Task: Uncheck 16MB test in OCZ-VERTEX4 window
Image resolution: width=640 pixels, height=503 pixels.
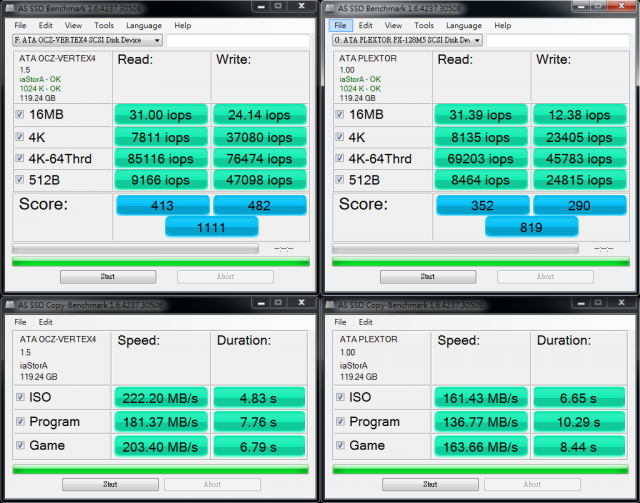Action: 20,114
